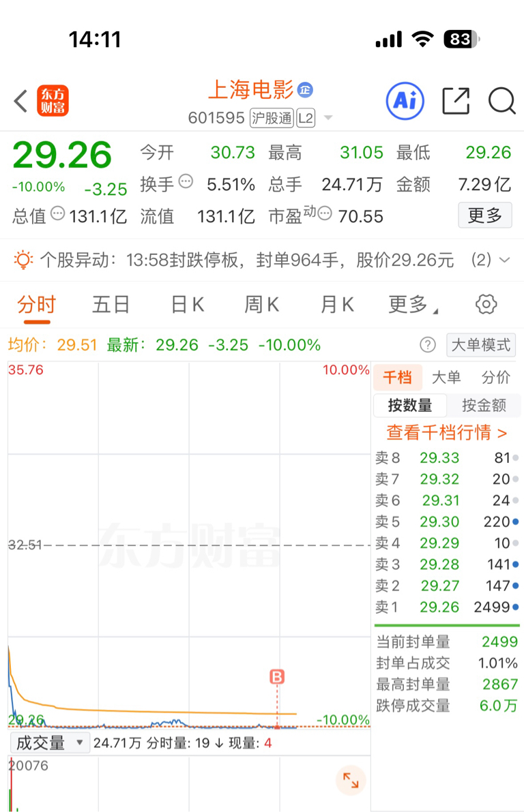Tap the 卖1 row at 29.26
This screenshot has height=812, width=524.
coord(447,607)
